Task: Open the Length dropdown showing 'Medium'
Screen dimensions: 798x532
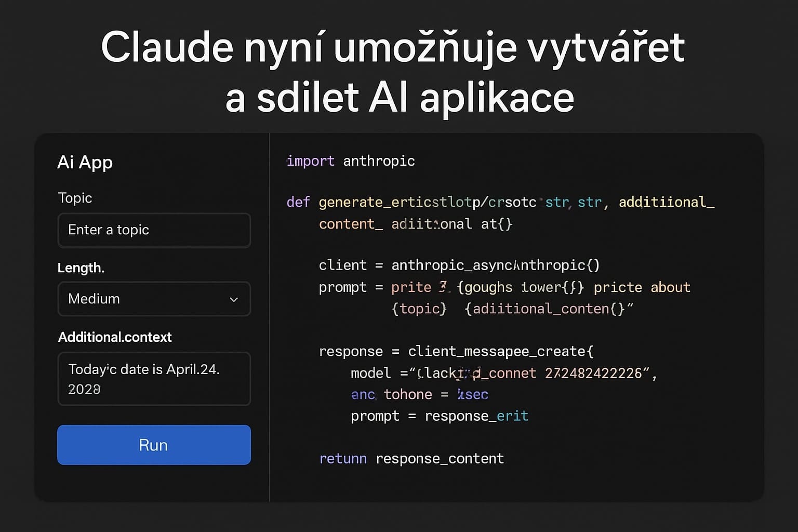Action: click(154, 299)
